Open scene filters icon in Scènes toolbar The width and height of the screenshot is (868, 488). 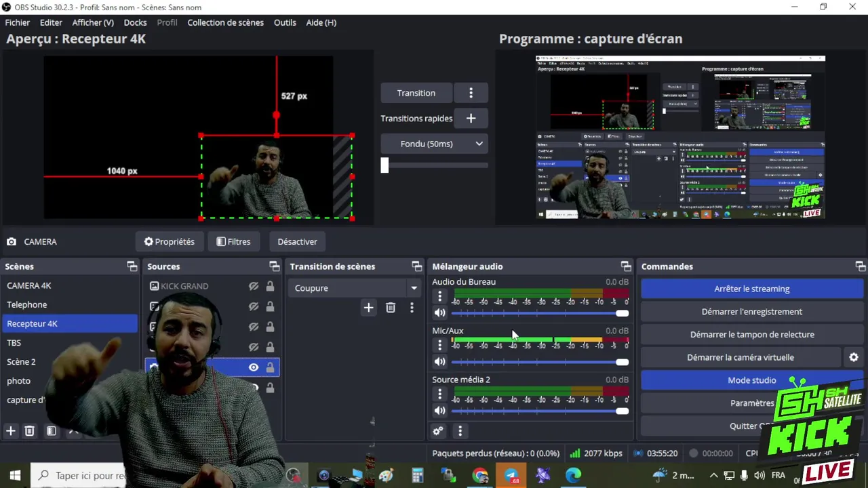52,431
